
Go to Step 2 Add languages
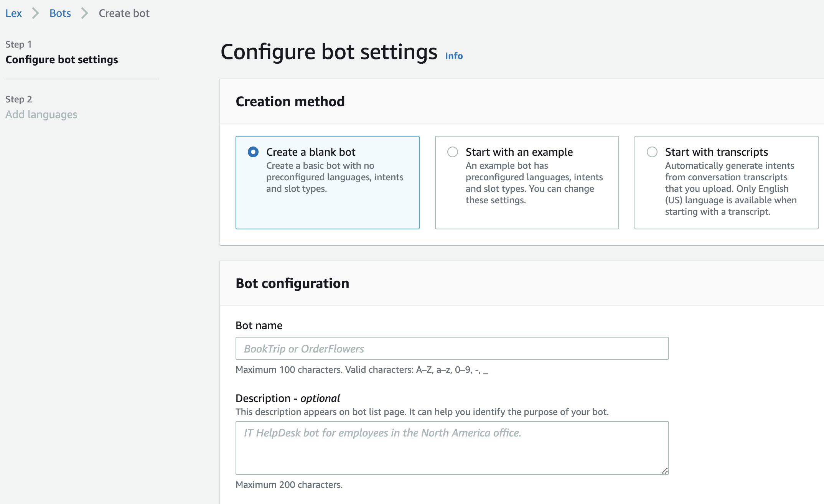click(x=41, y=115)
